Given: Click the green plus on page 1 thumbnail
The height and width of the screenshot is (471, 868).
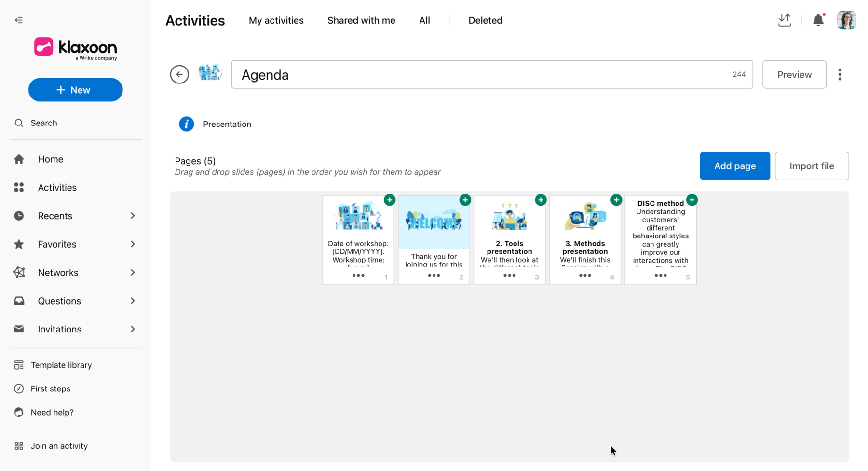Looking at the screenshot, I should point(390,200).
